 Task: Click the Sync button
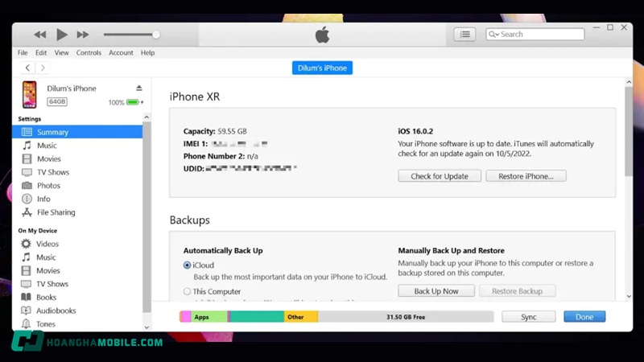(x=529, y=317)
